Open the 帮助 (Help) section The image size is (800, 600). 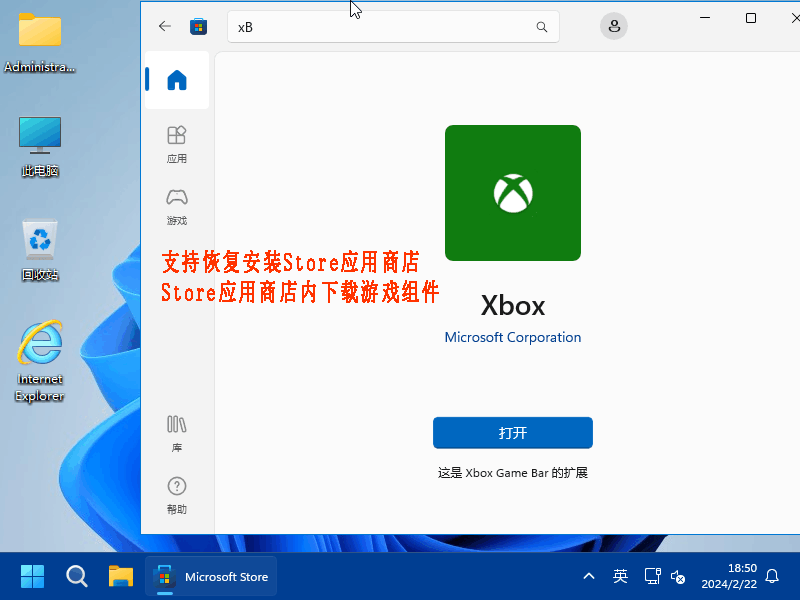[177, 495]
